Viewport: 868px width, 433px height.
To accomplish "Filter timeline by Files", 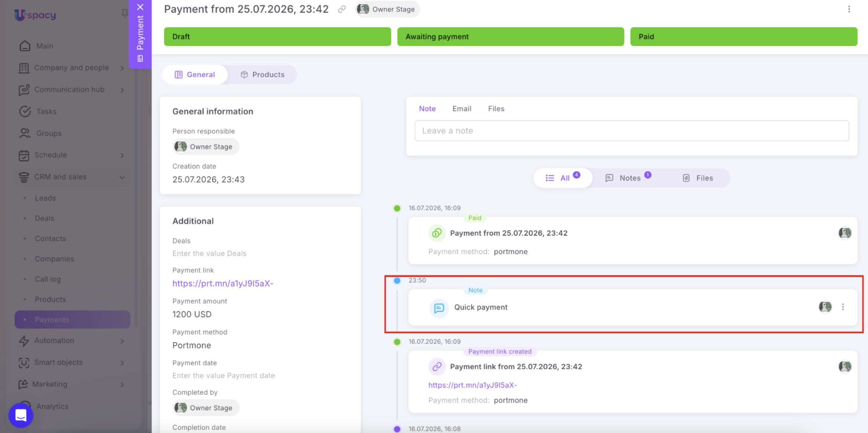I will click(698, 178).
